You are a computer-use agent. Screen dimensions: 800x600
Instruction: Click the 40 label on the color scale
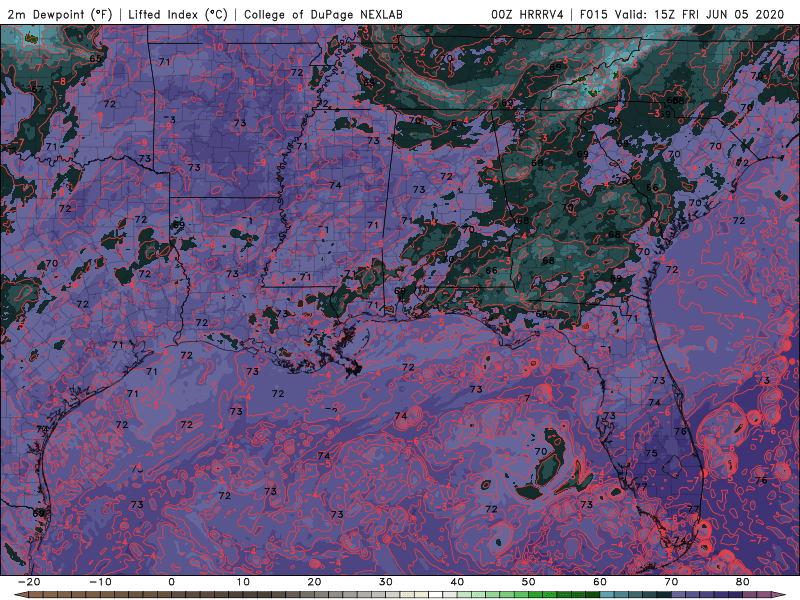pyautogui.click(x=457, y=582)
